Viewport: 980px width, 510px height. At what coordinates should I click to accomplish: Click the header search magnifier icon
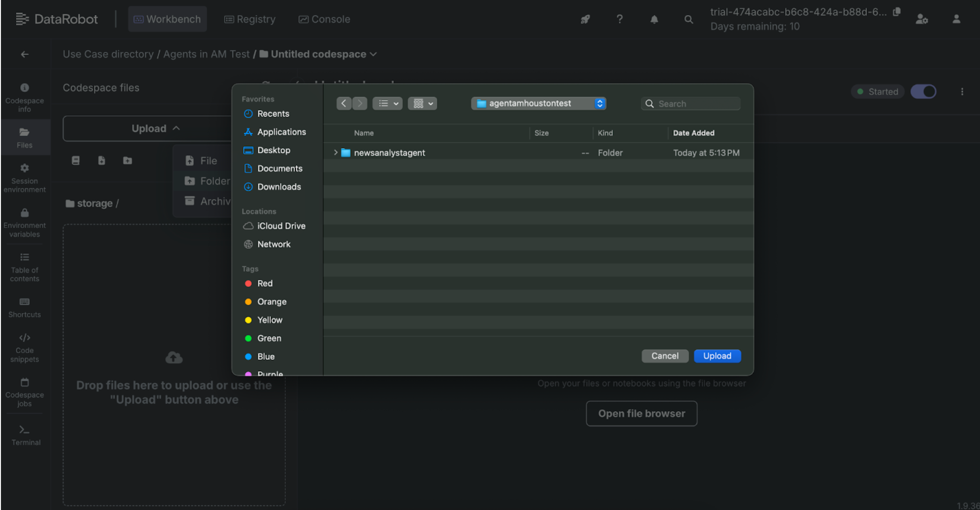tap(688, 19)
